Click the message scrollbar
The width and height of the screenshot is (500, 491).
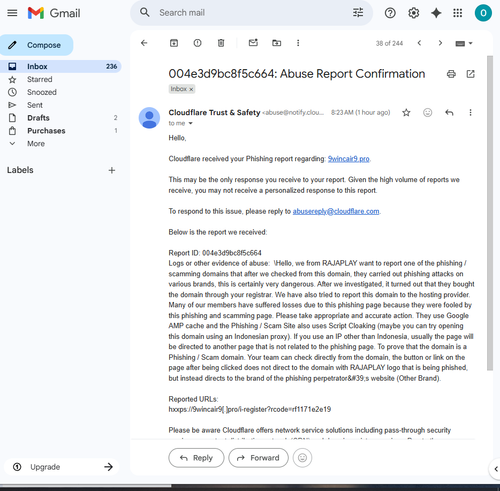pos(490,213)
